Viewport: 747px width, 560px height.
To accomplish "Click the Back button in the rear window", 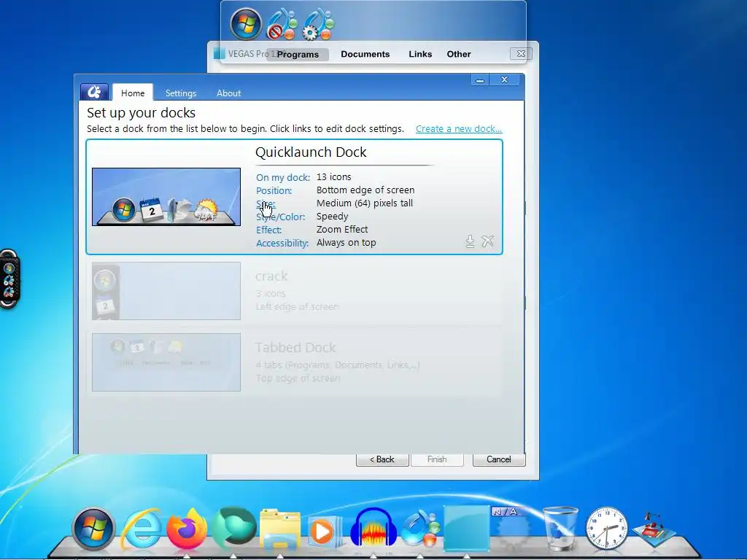I will tap(382, 459).
